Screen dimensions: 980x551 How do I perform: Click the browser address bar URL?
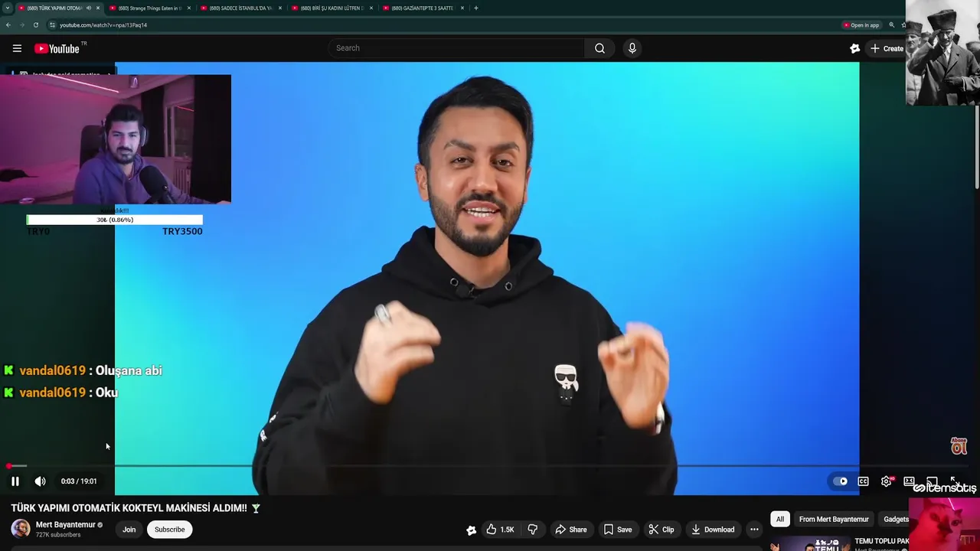tap(103, 24)
